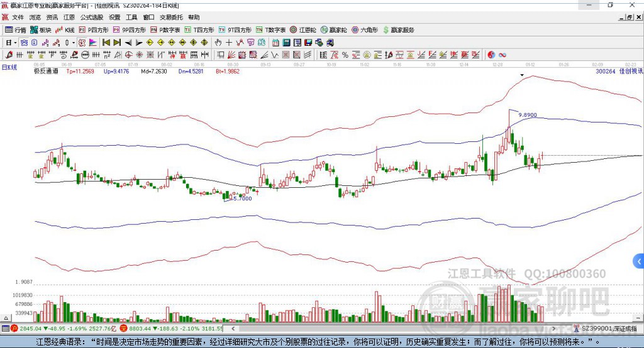The image size is (644, 348).
Task: Click the 日K线 chart label
Action: tap(9, 67)
